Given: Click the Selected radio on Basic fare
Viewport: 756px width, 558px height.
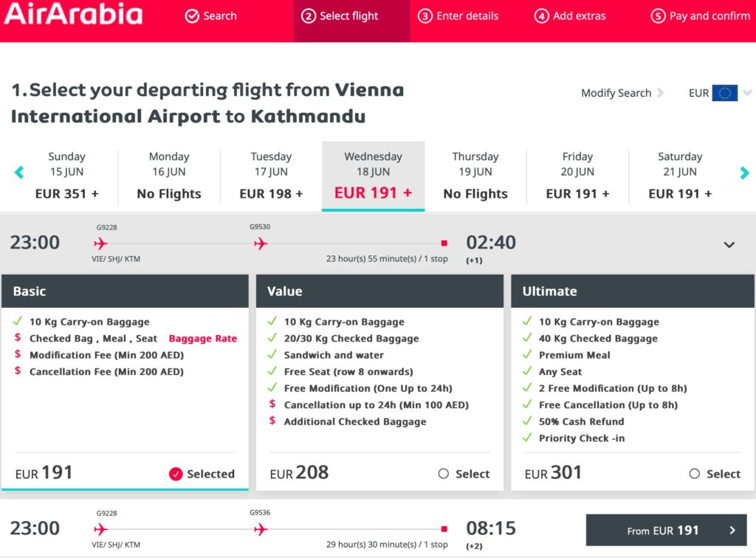Looking at the screenshot, I should [x=176, y=474].
